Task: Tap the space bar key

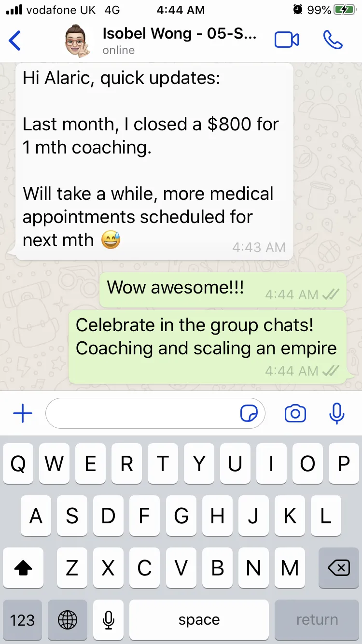Action: tap(199, 620)
